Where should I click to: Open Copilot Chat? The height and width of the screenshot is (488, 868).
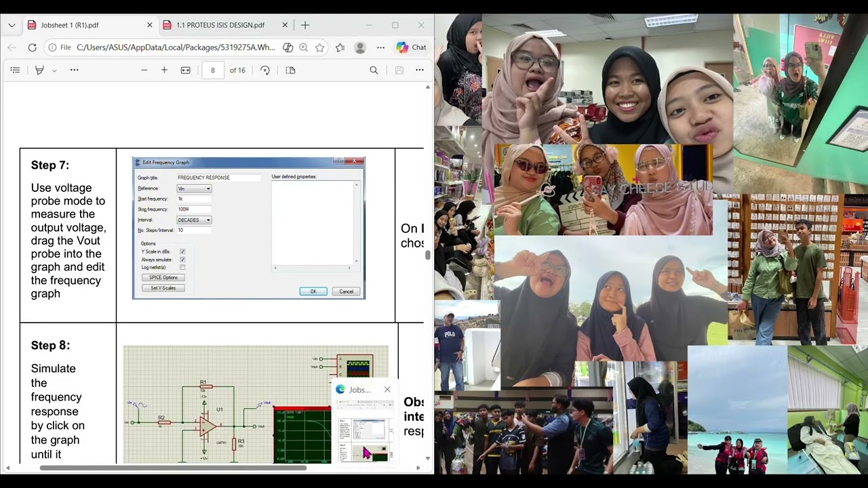click(x=412, y=47)
